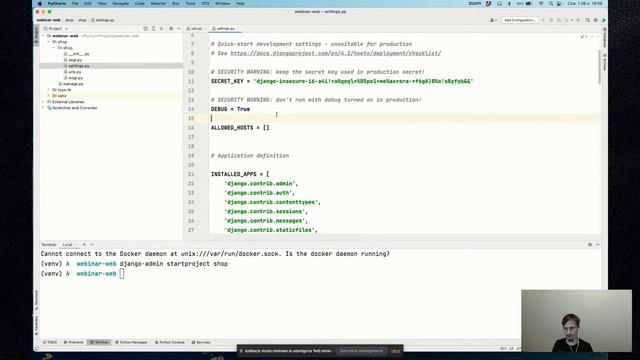Screen dimensions: 640x360
Task: Collapse the inner shop package folder
Action: pos(53,48)
